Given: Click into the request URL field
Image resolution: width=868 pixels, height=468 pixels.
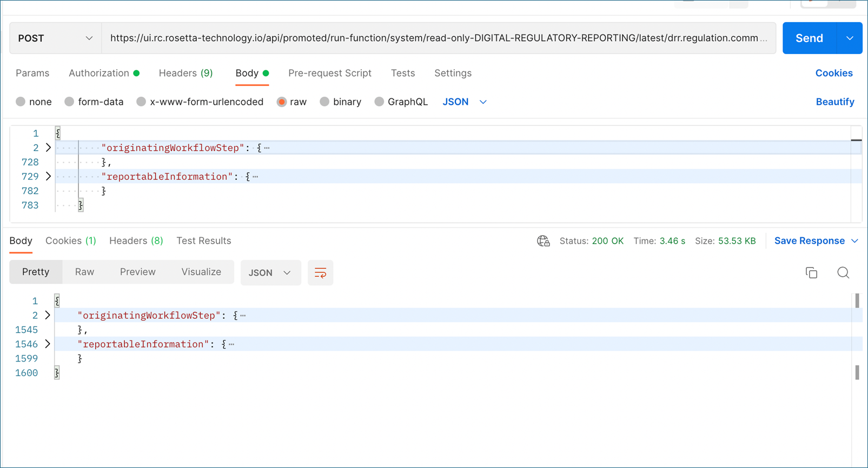Looking at the screenshot, I should 439,38.
